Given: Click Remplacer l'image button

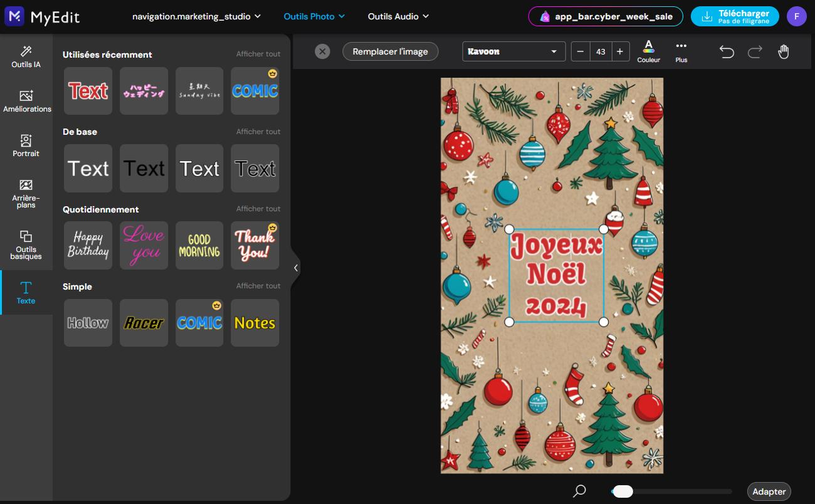Looking at the screenshot, I should click(390, 51).
